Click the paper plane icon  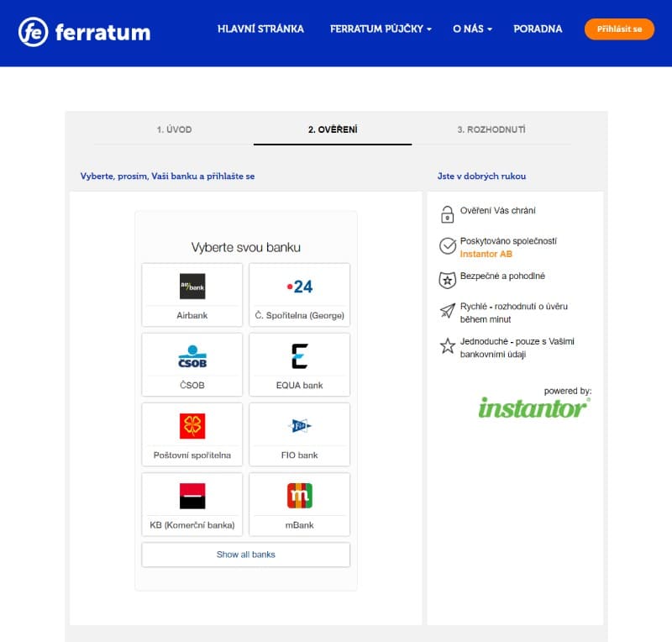pyautogui.click(x=448, y=311)
